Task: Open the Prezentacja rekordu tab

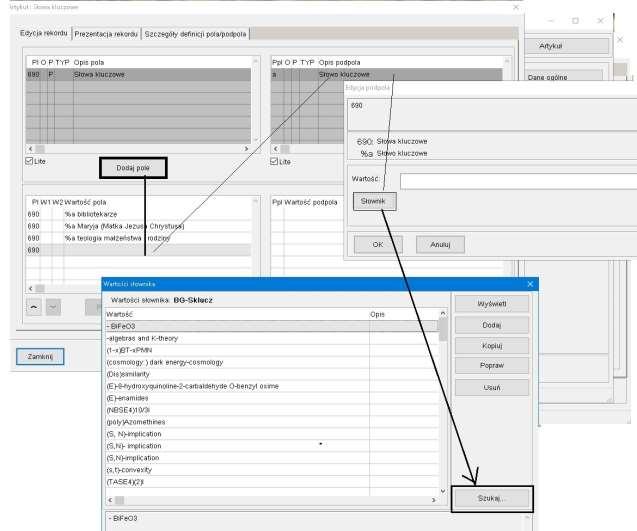Action: 106,34
